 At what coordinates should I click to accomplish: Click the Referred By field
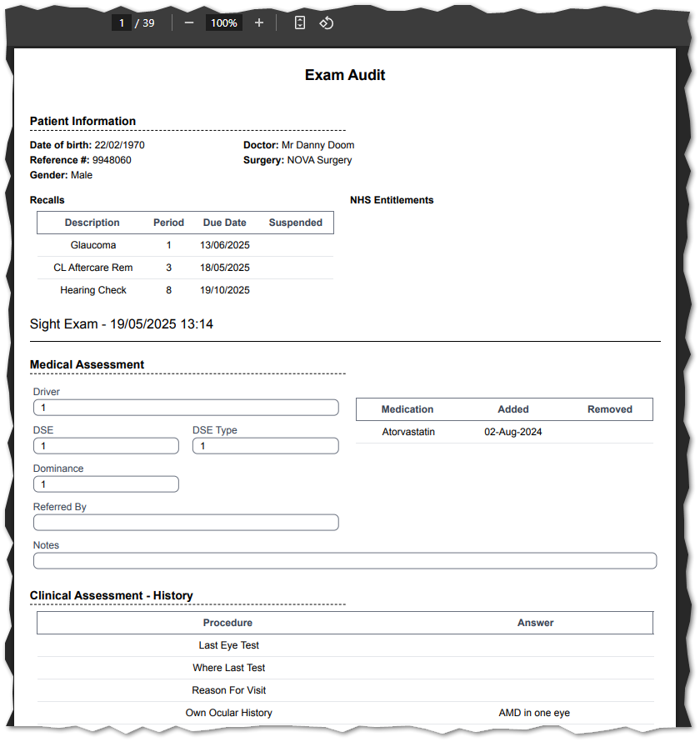186,523
